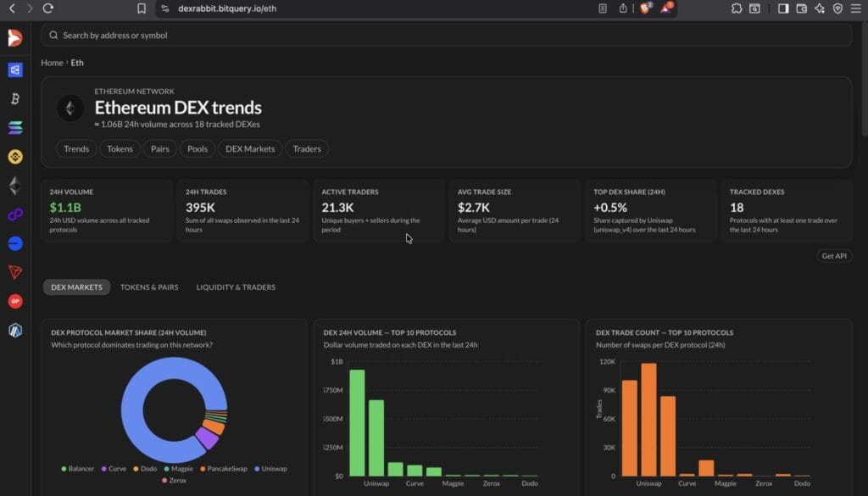Expand the tracking protection shield menu

click(x=839, y=10)
